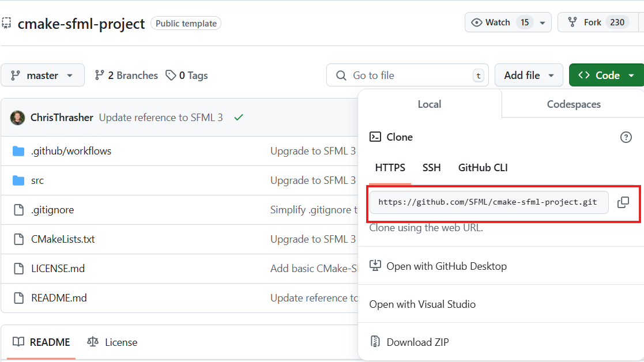
Task: Switch to the Local tab
Action: (x=430, y=104)
